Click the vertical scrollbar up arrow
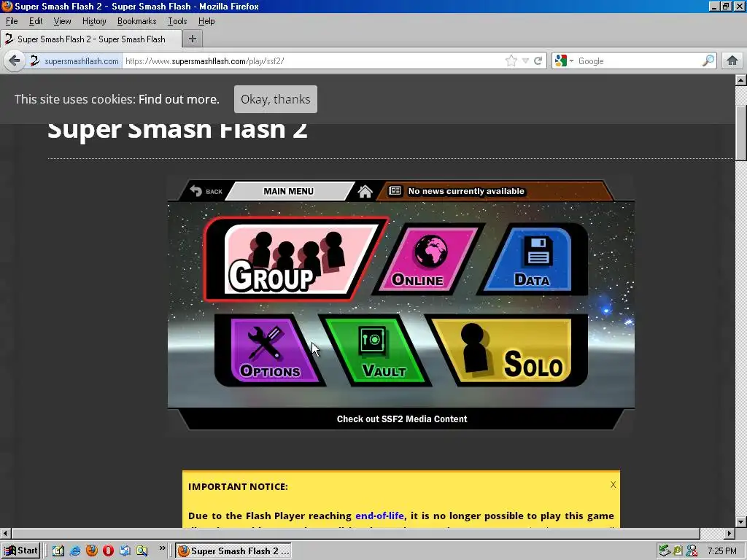 741,80
